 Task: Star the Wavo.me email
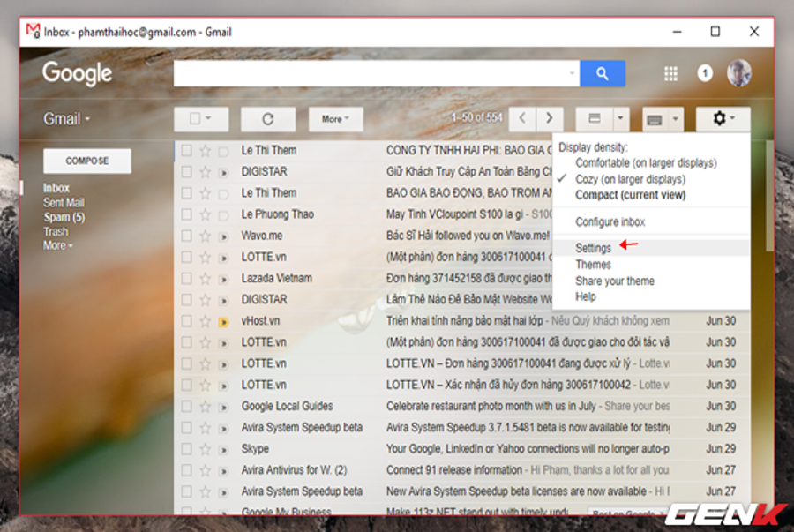coord(205,236)
